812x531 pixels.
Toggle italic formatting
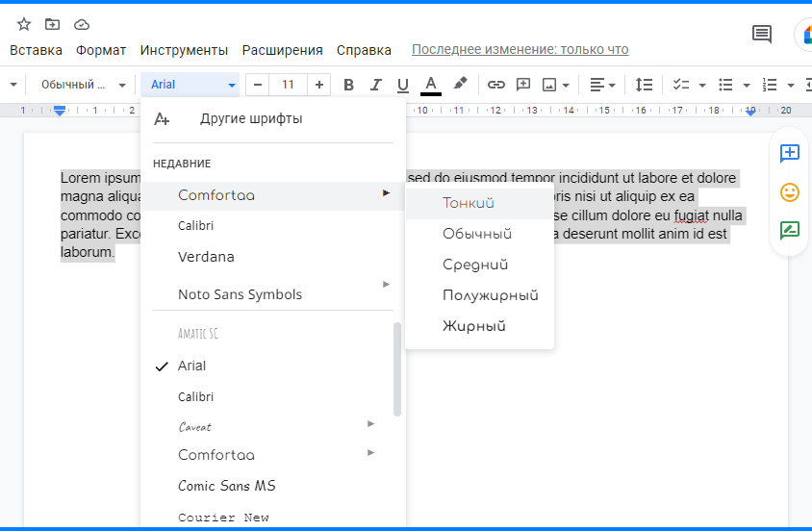point(376,85)
